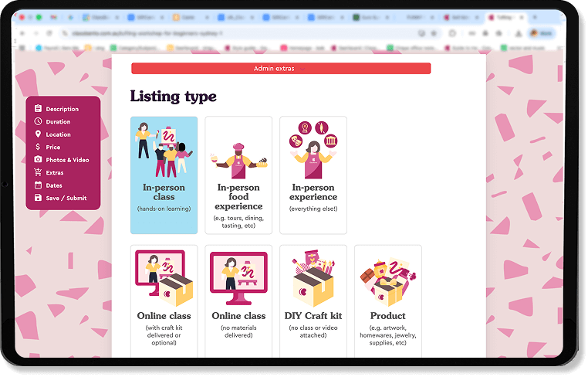Click the Extras shopping cart icon

click(38, 172)
